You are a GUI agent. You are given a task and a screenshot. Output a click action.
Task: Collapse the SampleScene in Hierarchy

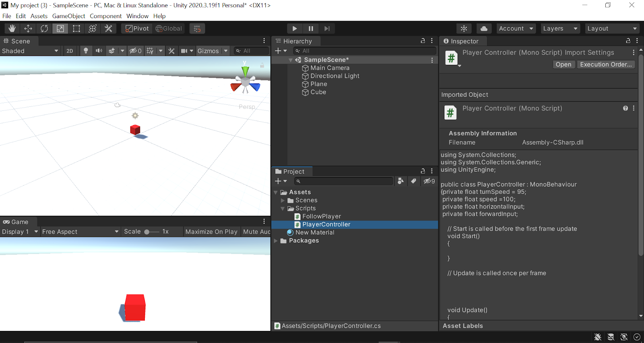pos(291,60)
